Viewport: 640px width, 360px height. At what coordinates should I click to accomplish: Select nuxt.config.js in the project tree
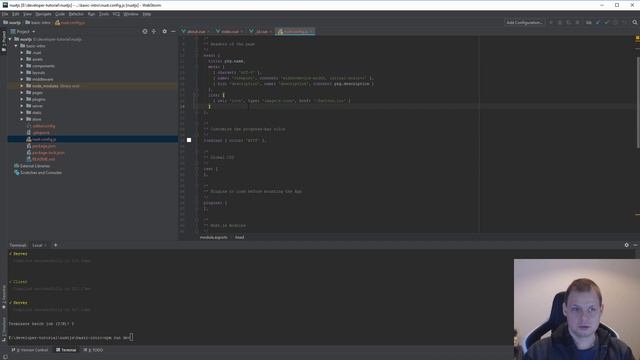point(44,139)
